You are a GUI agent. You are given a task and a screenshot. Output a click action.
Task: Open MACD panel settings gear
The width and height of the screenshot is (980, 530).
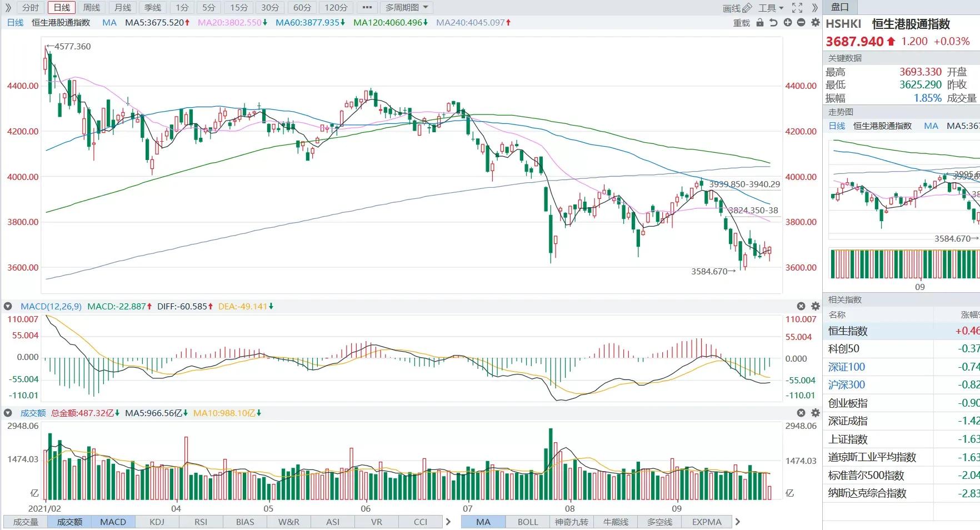(816, 306)
